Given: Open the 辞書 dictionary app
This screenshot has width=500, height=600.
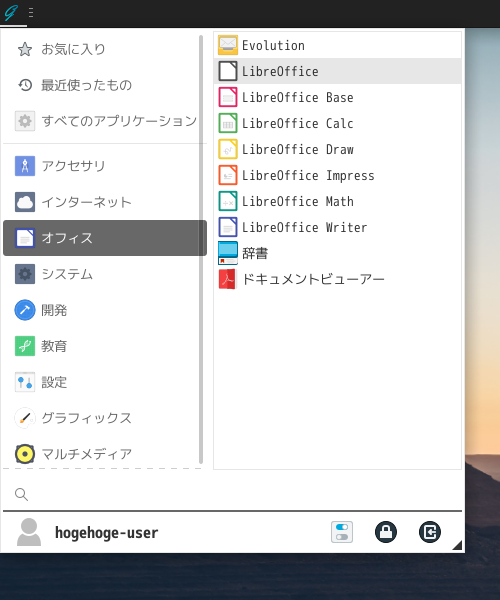Looking at the screenshot, I should pos(337,253).
